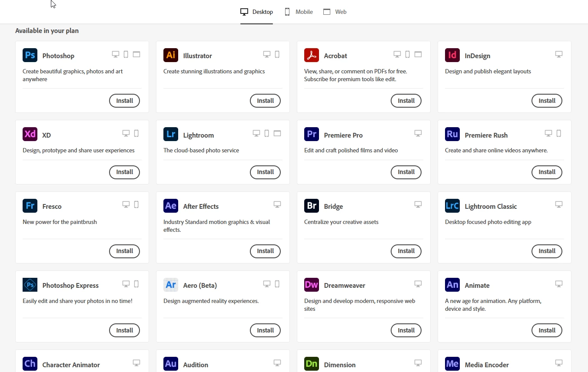Image resolution: width=588 pixels, height=372 pixels.
Task: Click the Dreamweaver title text
Action: point(345,286)
